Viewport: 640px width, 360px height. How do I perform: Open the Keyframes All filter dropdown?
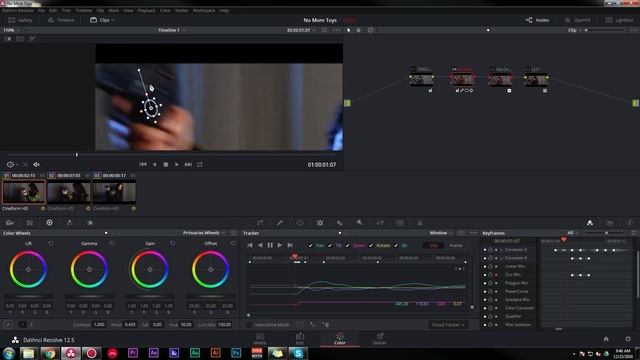coord(573,233)
